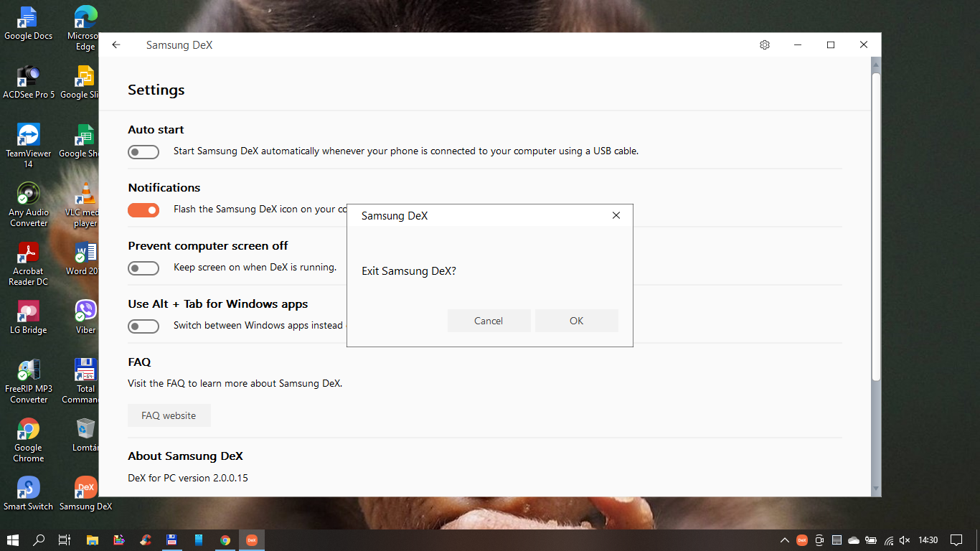Toggle Prevent computer screen off switch
The width and height of the screenshot is (980, 551).
143,268
